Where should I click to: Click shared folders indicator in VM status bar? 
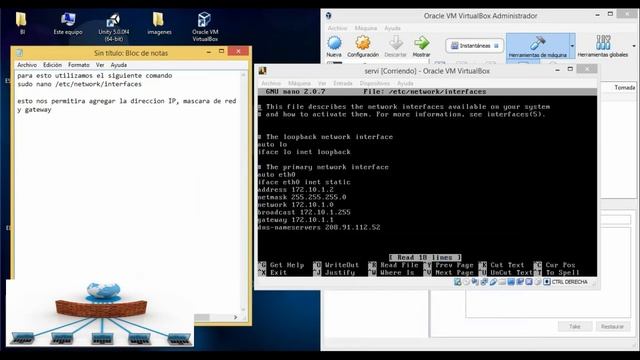pyautogui.click(x=502, y=282)
